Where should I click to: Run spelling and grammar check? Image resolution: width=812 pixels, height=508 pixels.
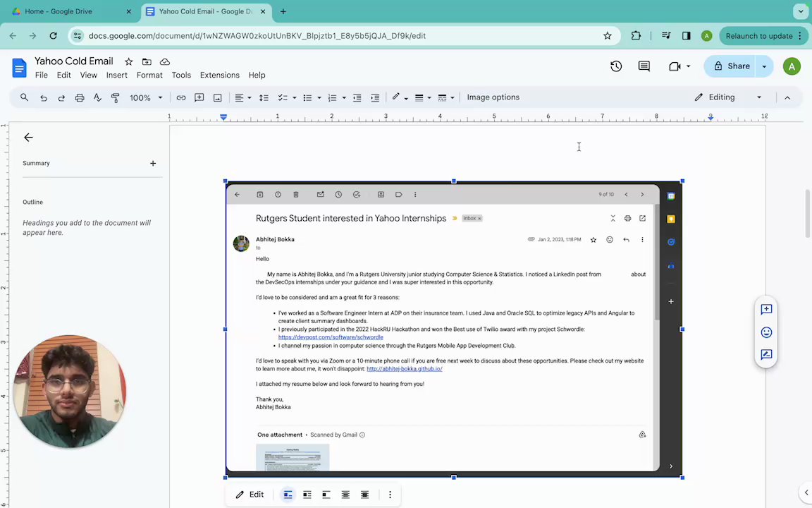coord(97,97)
